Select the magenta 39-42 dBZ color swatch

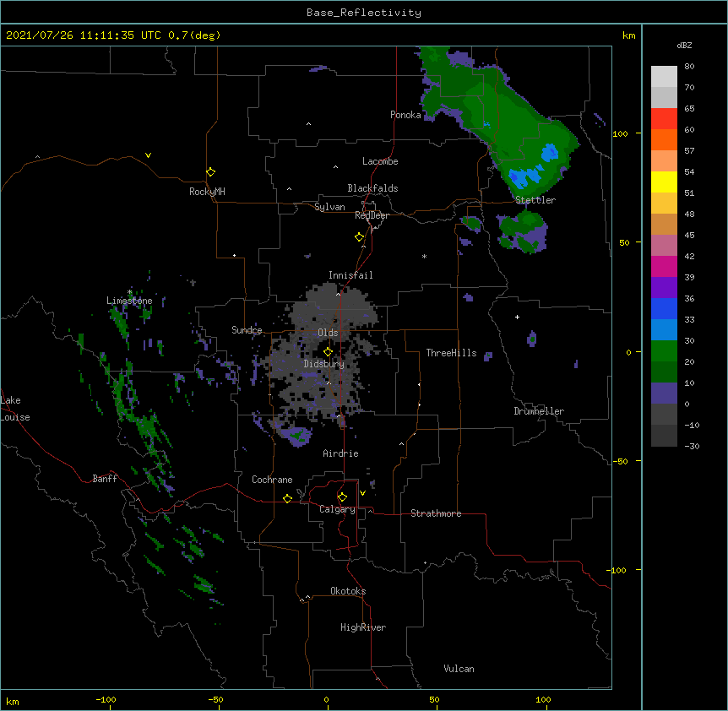664,266
